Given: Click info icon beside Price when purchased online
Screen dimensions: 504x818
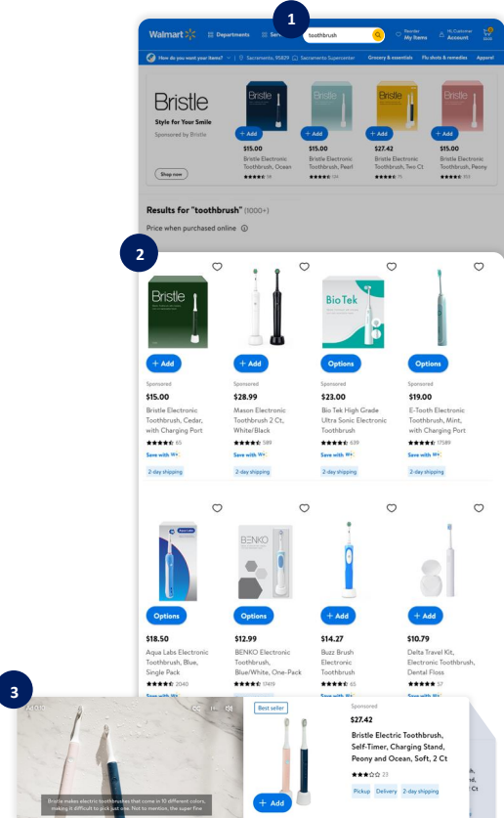Looking at the screenshot, I should click(x=244, y=228).
